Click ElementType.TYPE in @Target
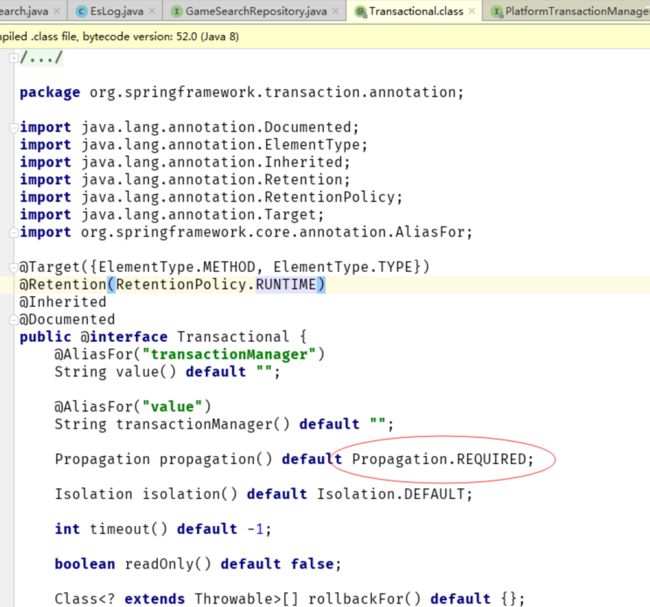The image size is (650, 607). click(343, 267)
